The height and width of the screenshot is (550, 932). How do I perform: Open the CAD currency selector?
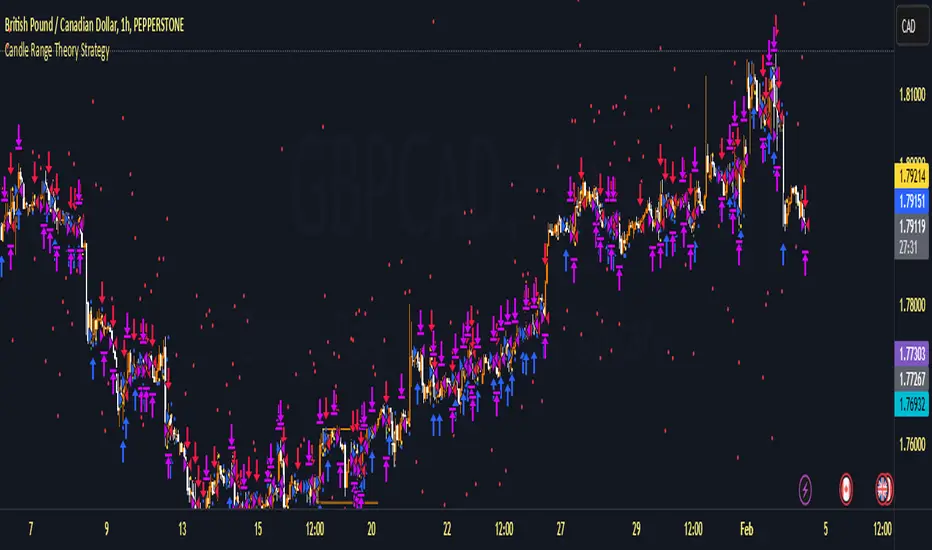tap(911, 26)
